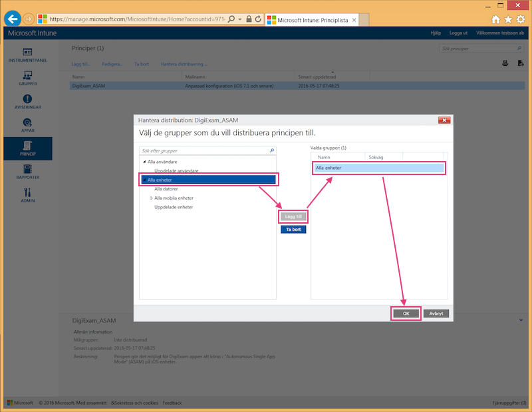532x412 pixels.
Task: Select Alla användare tree item
Action: coord(162,162)
